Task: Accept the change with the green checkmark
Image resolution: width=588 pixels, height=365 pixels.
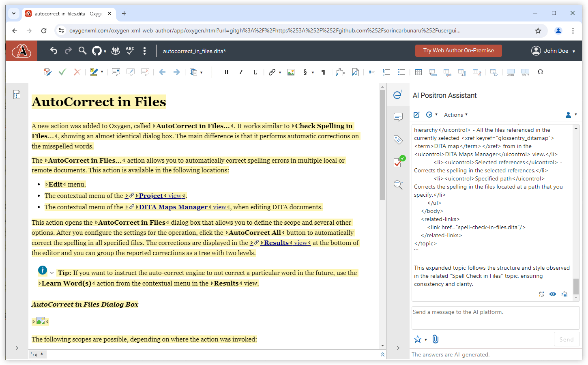Action: [62, 72]
